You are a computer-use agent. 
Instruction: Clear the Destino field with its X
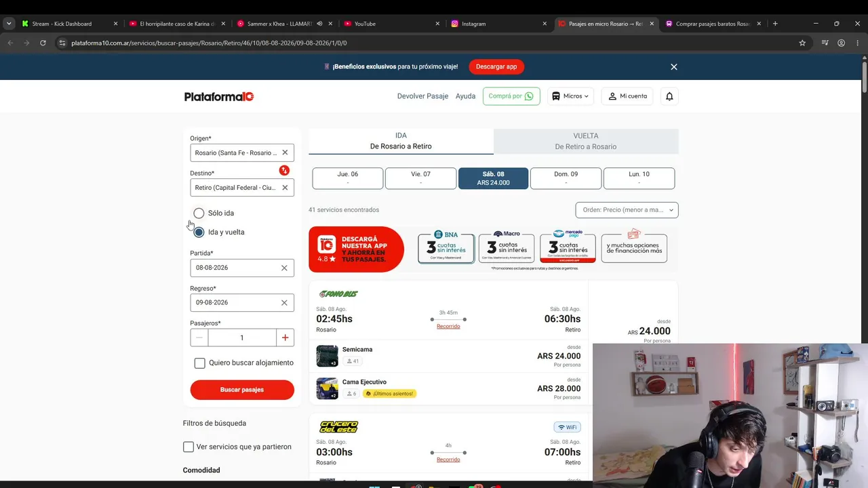[285, 188]
